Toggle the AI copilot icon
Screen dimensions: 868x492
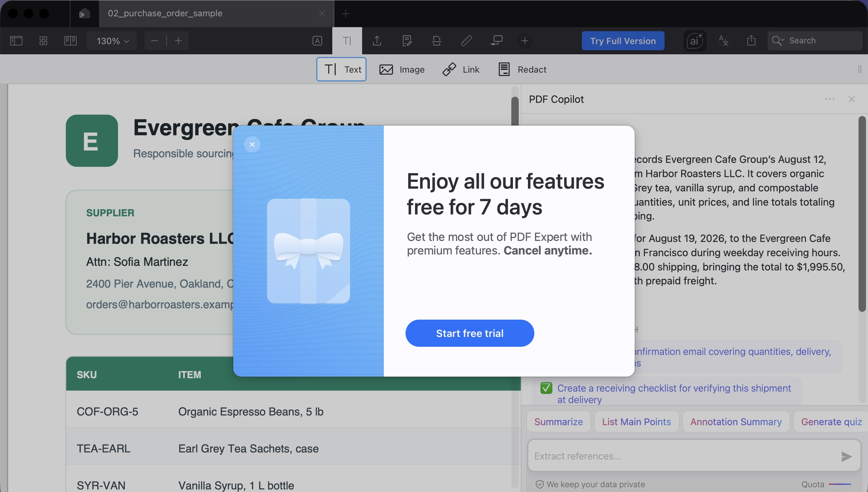pyautogui.click(x=695, y=41)
